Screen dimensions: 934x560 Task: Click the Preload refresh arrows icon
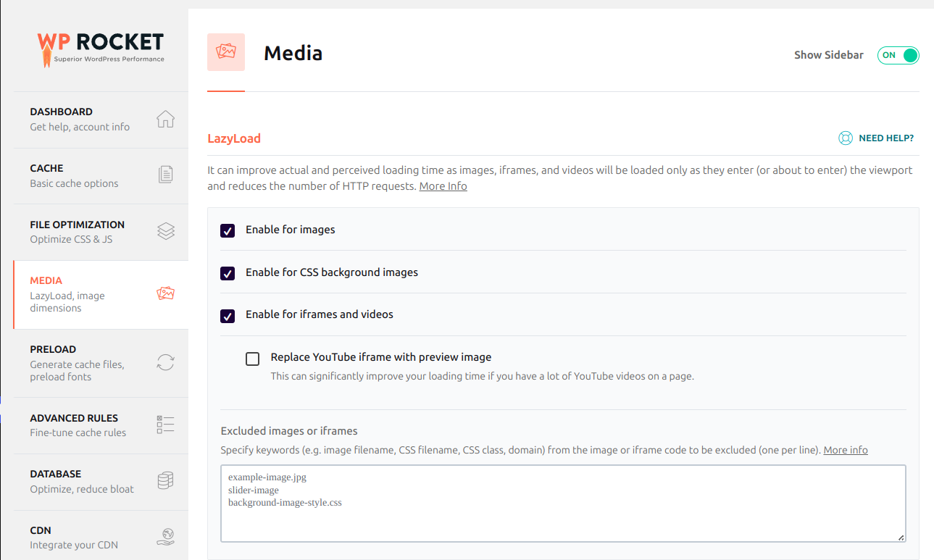click(x=166, y=362)
